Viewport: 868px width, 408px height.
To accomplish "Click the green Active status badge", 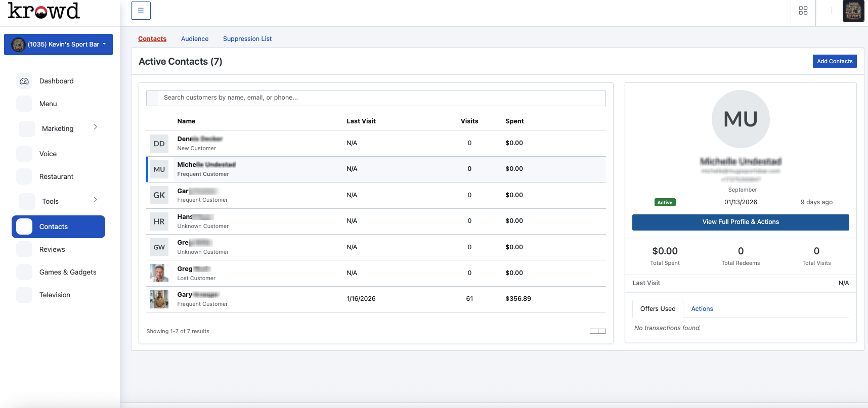I will (x=665, y=202).
